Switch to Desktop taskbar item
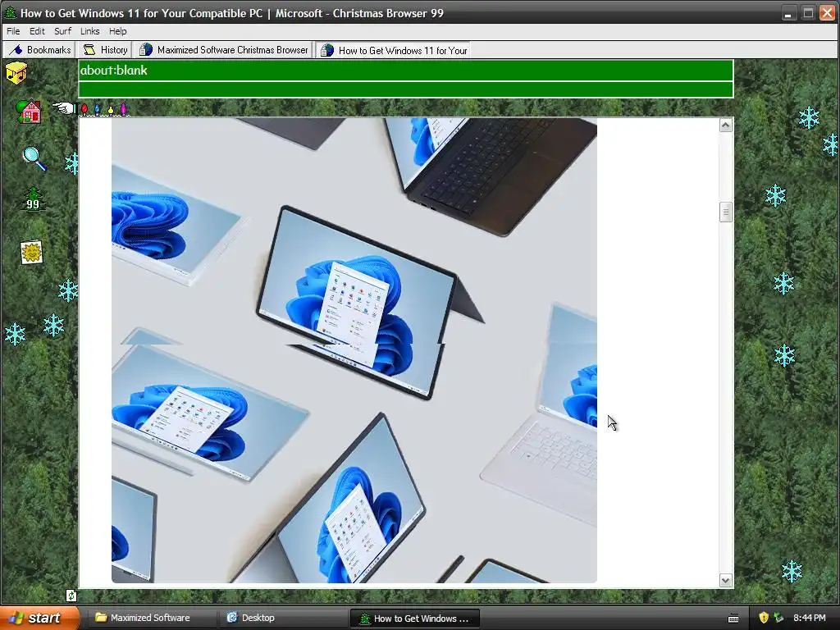 coord(282,618)
